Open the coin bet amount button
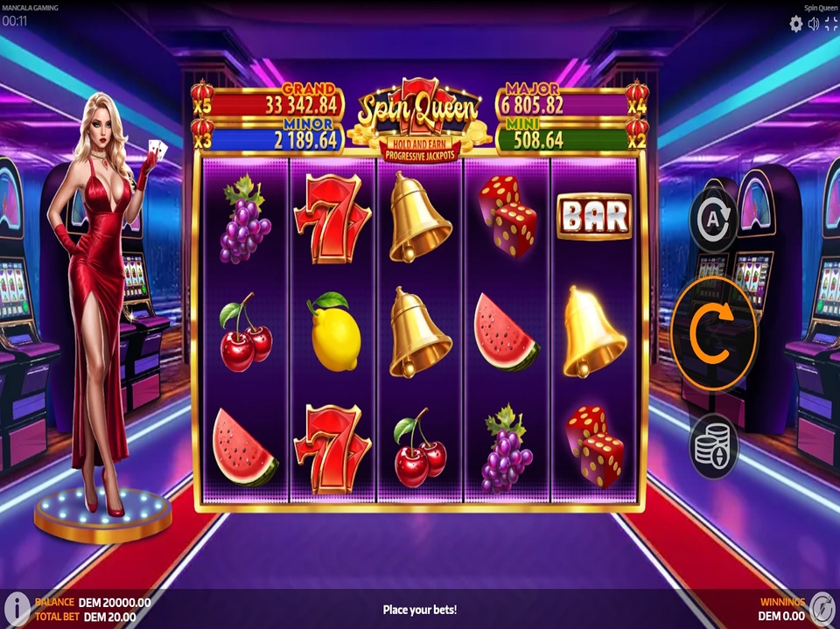The width and height of the screenshot is (840, 629). click(714, 446)
